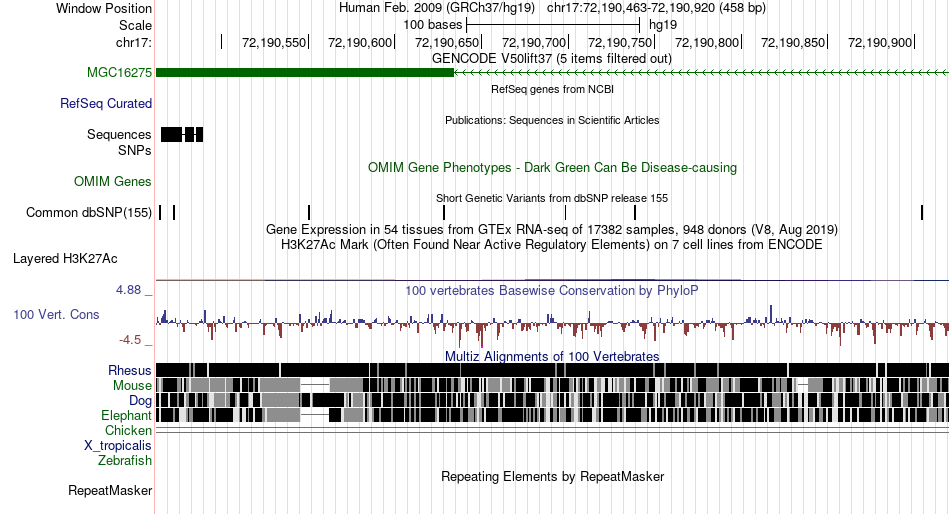Click the chr17:72,190,463-72,190,920 position text

656,8
